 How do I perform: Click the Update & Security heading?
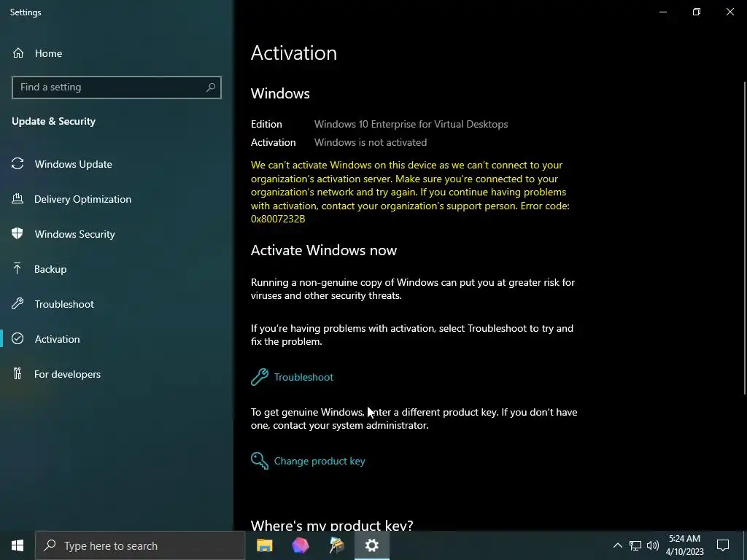click(x=53, y=121)
